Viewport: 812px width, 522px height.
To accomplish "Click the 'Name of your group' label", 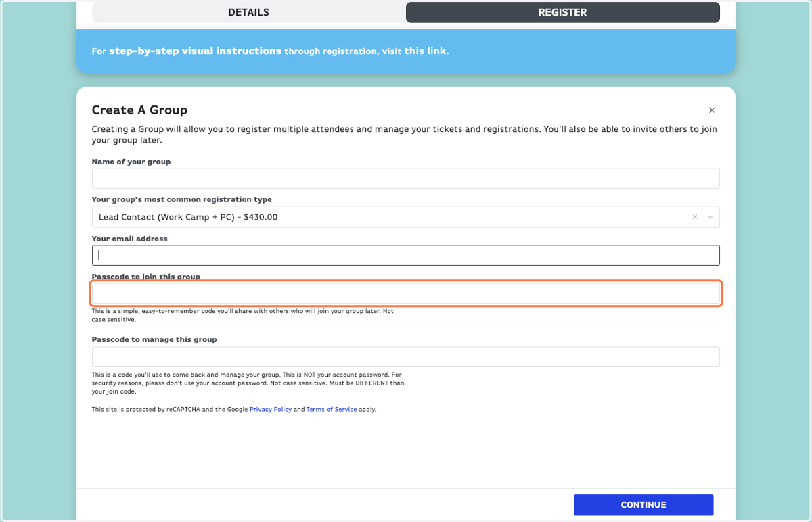I will click(131, 162).
